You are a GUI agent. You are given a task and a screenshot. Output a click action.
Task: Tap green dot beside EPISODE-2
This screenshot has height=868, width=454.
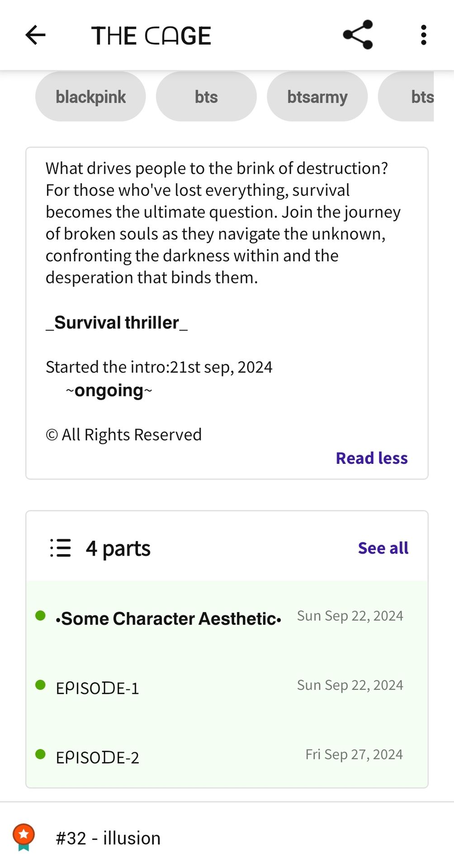[x=40, y=754]
